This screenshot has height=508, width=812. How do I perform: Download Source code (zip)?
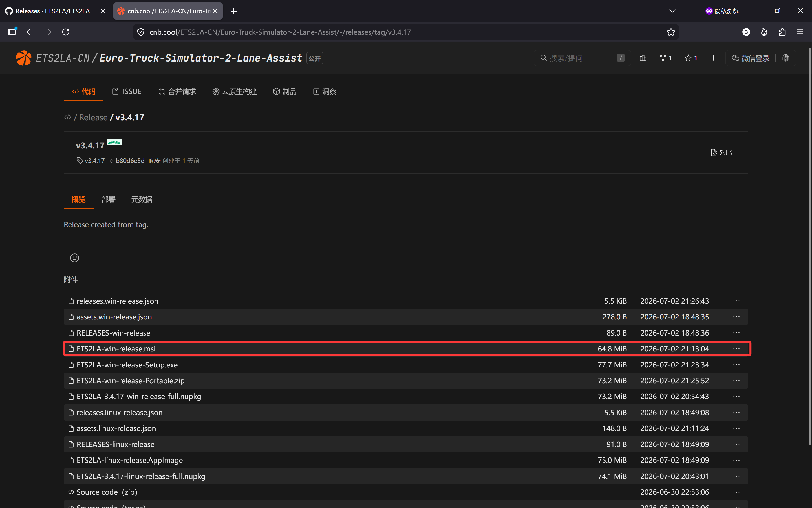[107, 492]
